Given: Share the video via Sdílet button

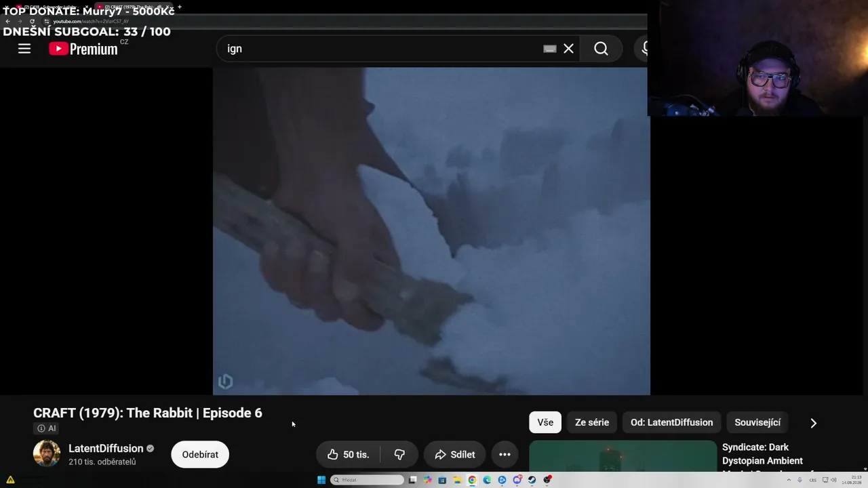Looking at the screenshot, I should click(454, 454).
